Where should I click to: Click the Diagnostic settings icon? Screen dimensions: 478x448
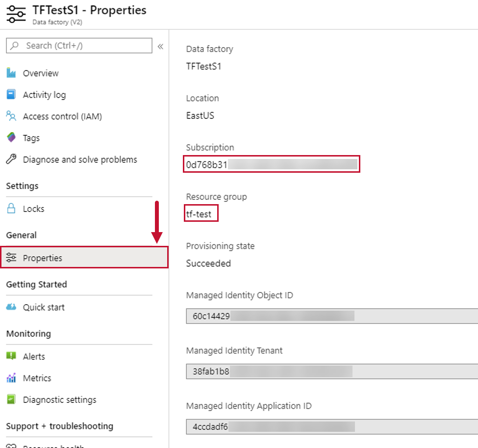pos(11,399)
